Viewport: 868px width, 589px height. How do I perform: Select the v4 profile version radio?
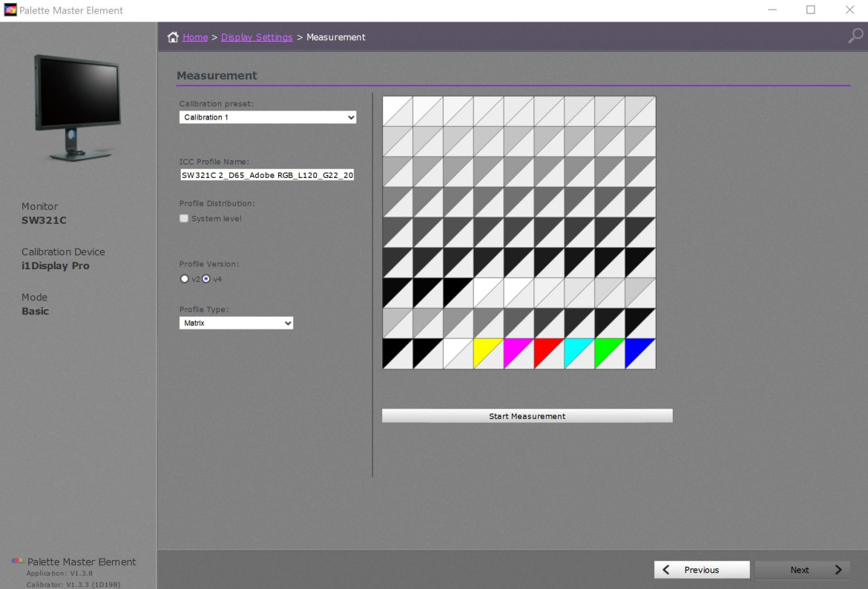point(206,279)
